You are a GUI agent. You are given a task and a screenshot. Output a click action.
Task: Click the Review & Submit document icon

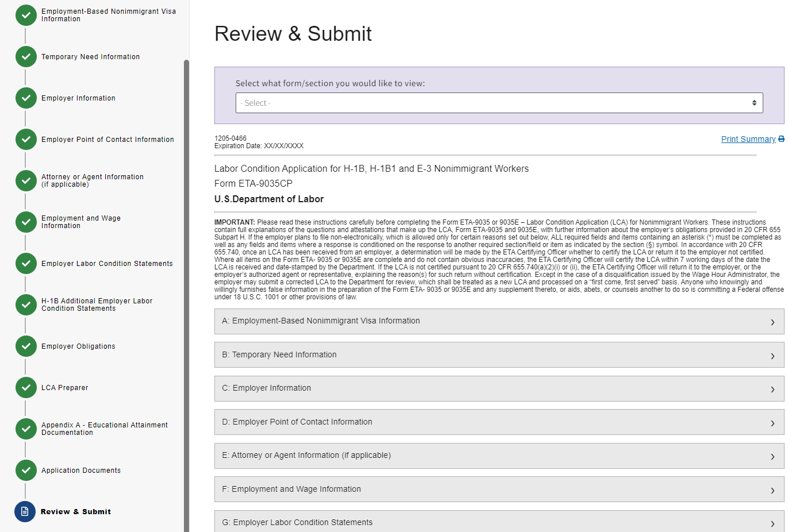[x=25, y=511]
